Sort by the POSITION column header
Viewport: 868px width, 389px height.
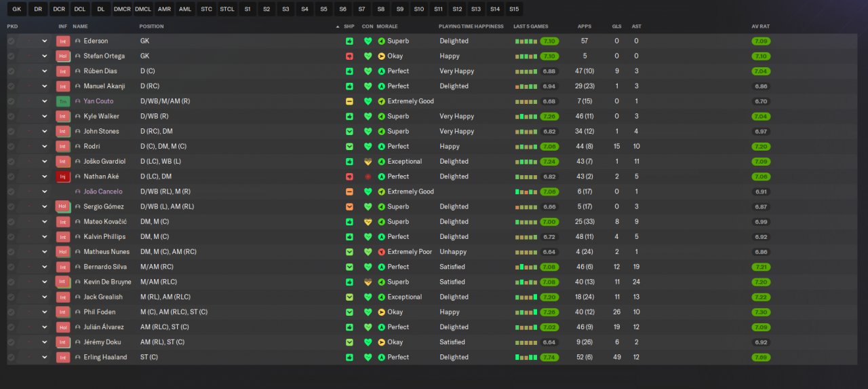pyautogui.click(x=151, y=26)
